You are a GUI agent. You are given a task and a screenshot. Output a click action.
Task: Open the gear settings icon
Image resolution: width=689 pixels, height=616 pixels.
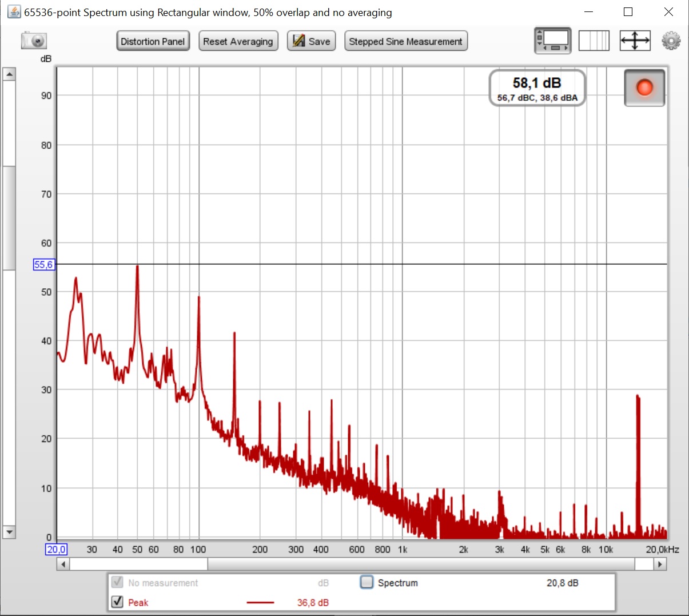point(671,41)
